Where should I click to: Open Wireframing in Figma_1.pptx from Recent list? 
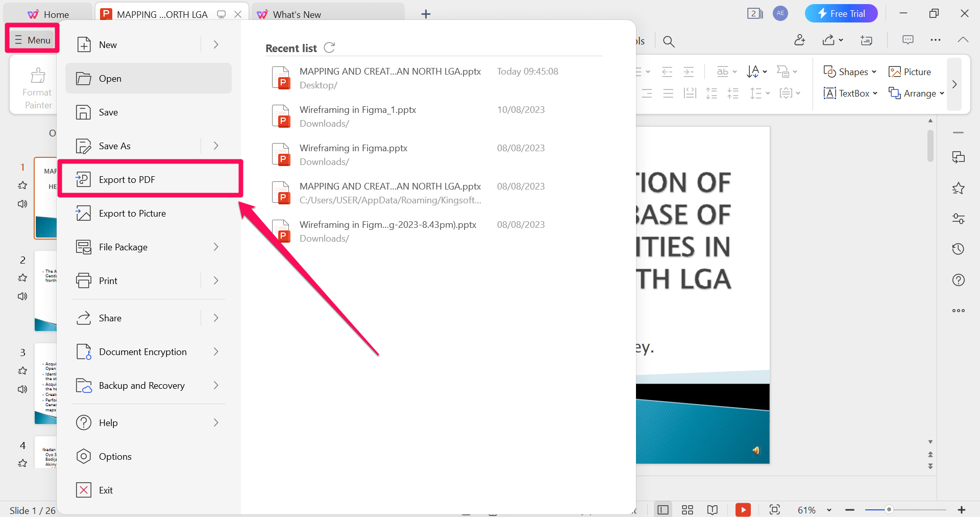click(x=357, y=109)
